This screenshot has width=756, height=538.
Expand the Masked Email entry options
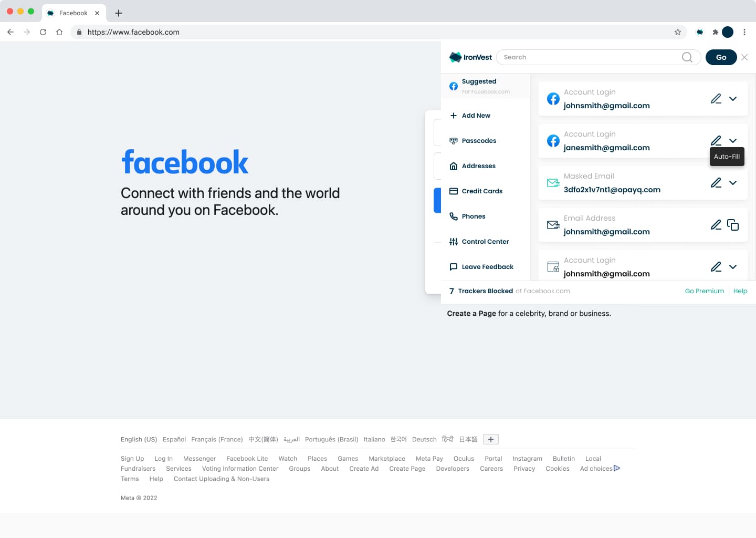(733, 183)
